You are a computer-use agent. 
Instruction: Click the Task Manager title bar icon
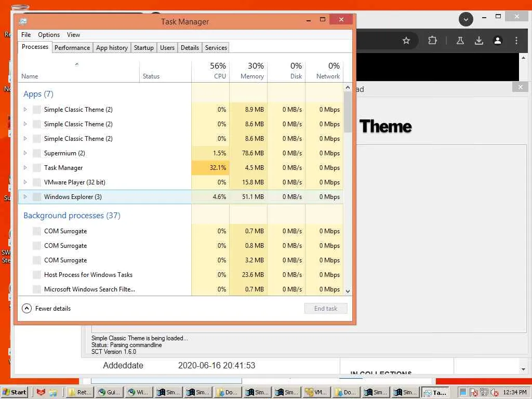23,21
